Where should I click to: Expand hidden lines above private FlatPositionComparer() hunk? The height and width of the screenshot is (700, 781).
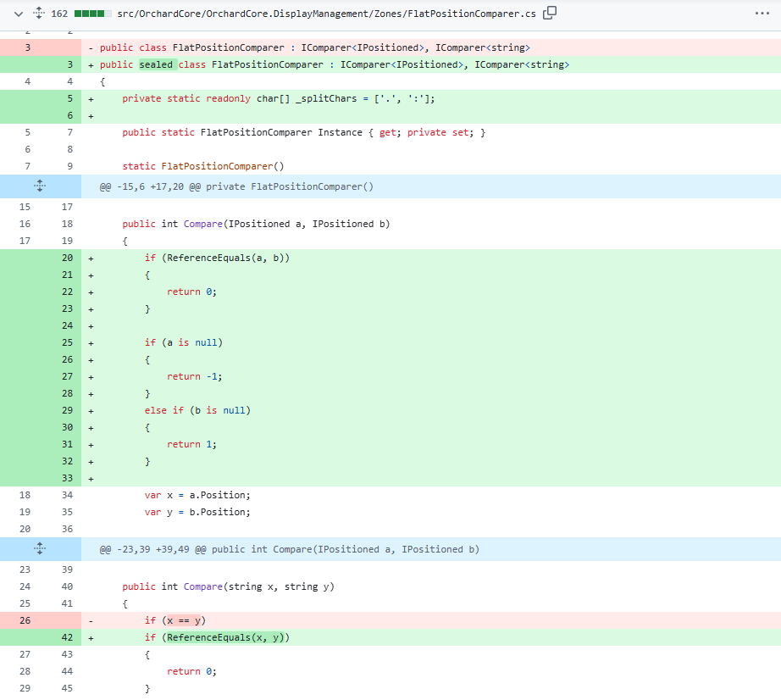coord(40,186)
